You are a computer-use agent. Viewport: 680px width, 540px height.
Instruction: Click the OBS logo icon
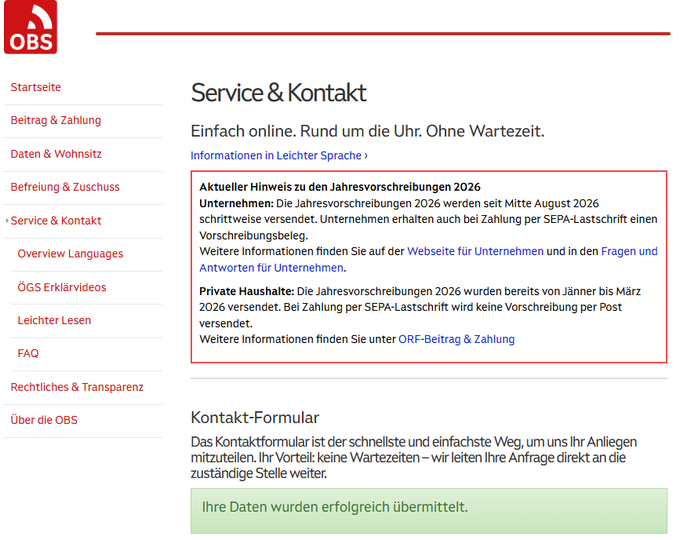coord(30,27)
